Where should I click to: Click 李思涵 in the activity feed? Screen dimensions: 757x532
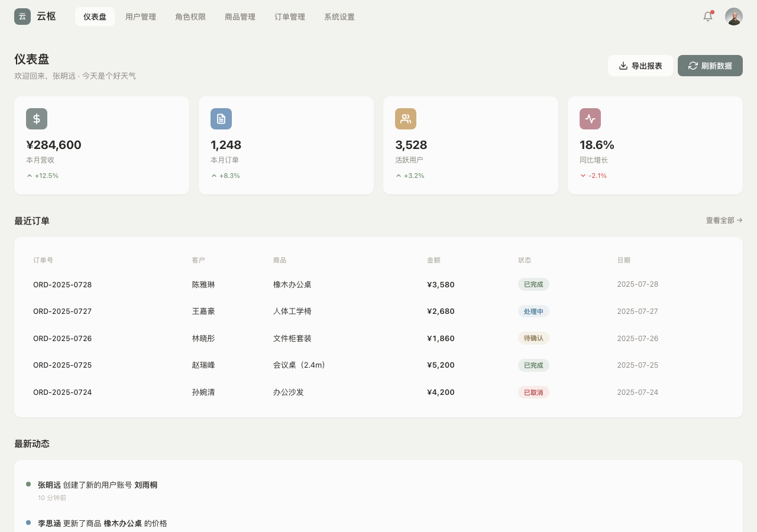pos(49,523)
